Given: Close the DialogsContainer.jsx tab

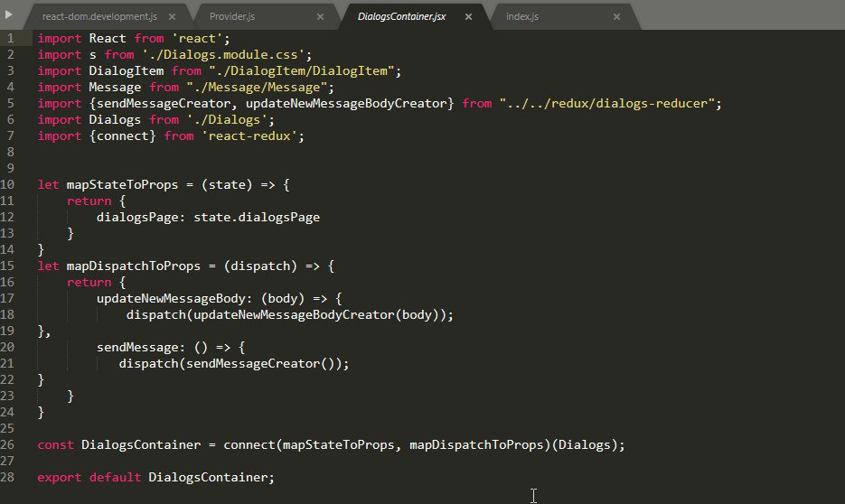Looking at the screenshot, I should [468, 16].
